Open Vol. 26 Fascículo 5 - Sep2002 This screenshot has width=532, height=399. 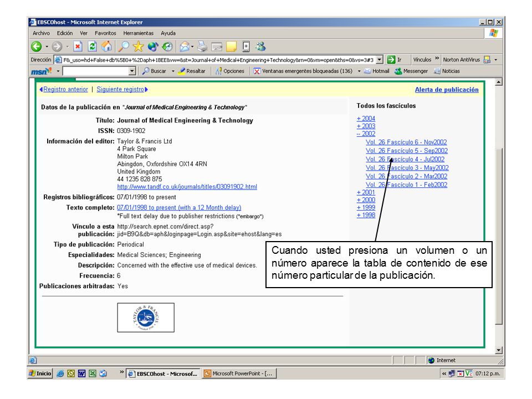[406, 151]
